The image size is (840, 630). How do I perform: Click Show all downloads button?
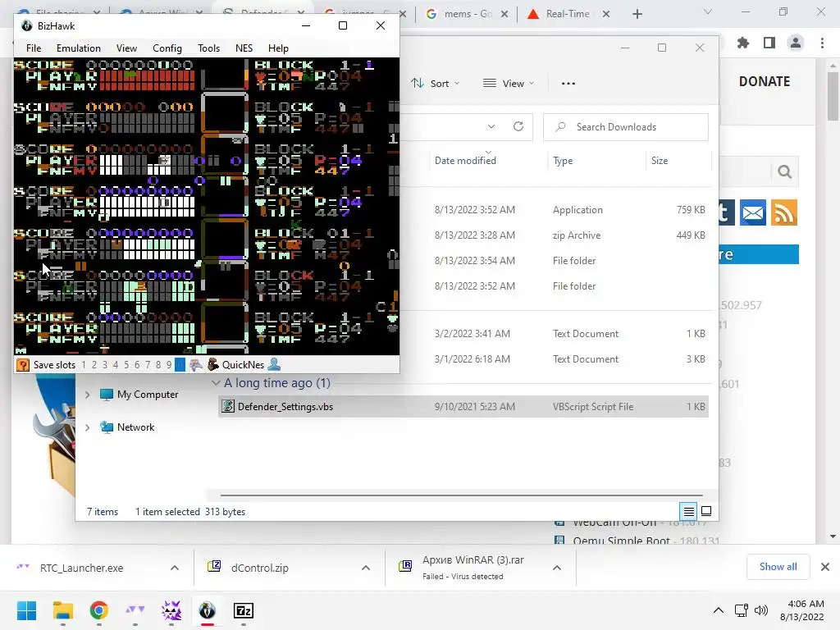click(x=778, y=567)
